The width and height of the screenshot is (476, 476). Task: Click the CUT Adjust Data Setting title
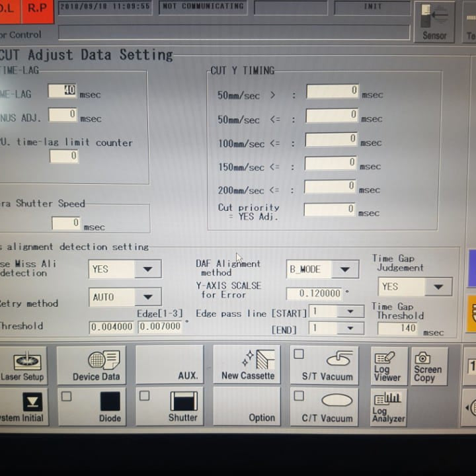(87, 55)
